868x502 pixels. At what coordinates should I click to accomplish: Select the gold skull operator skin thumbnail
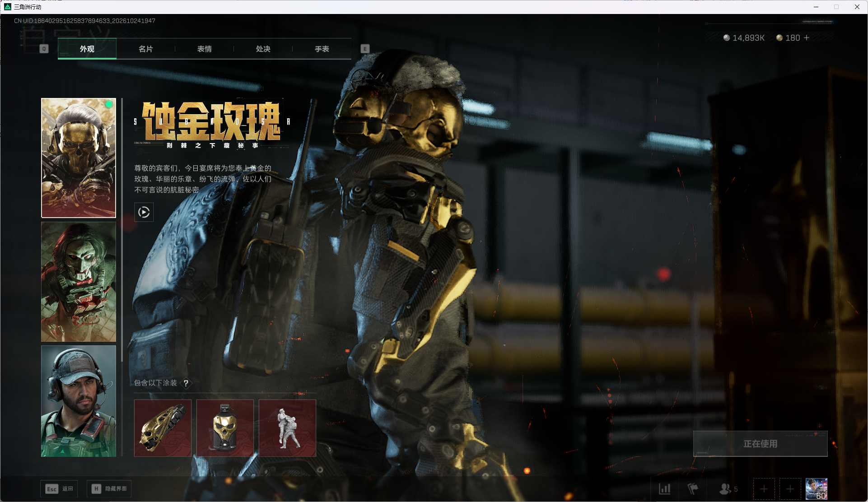79,158
